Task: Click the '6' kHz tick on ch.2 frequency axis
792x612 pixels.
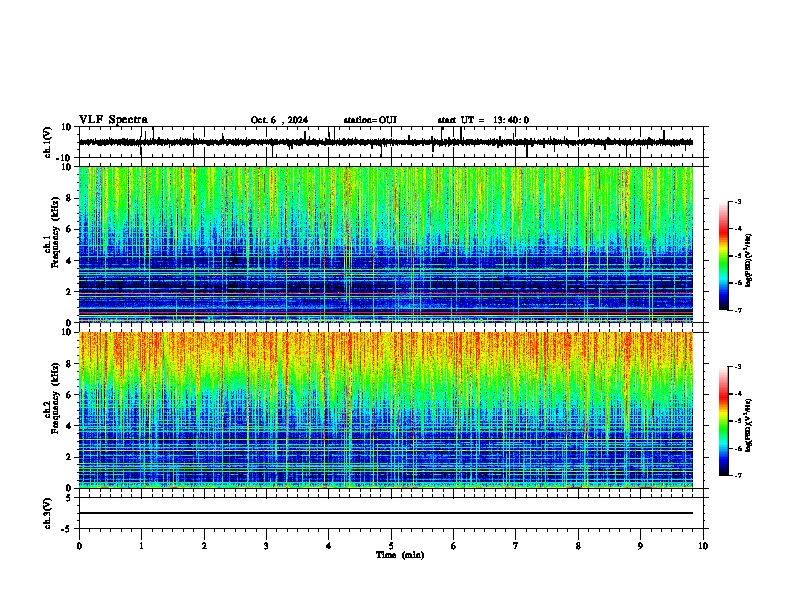Action: (70, 394)
